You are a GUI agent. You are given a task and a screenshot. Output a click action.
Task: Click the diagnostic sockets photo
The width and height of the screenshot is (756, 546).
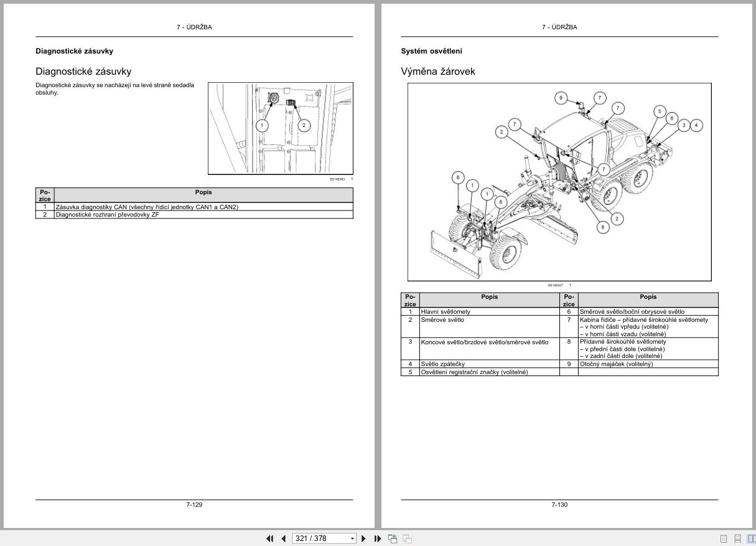[281, 129]
